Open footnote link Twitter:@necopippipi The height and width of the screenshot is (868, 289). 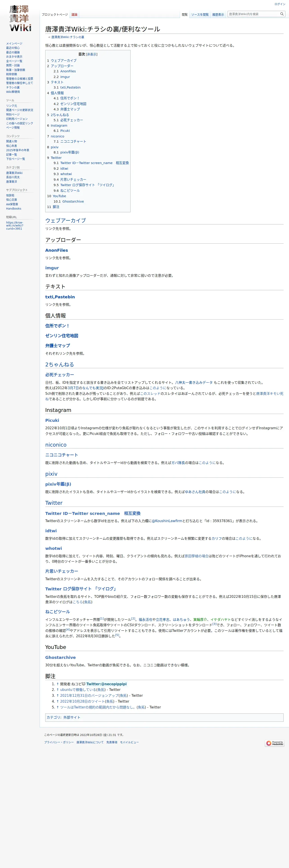(106, 684)
